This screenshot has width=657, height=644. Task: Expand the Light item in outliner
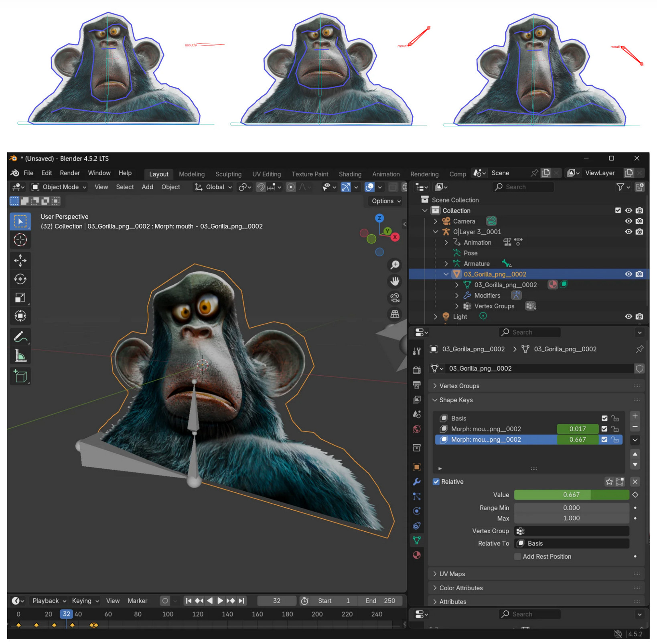(x=436, y=317)
